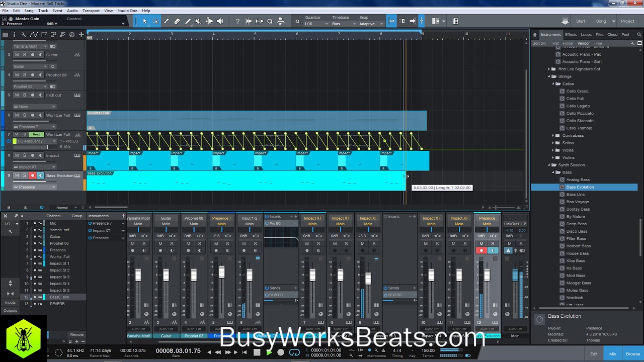Click the Start button at top right
This screenshot has height=362, width=644.
click(x=581, y=21)
